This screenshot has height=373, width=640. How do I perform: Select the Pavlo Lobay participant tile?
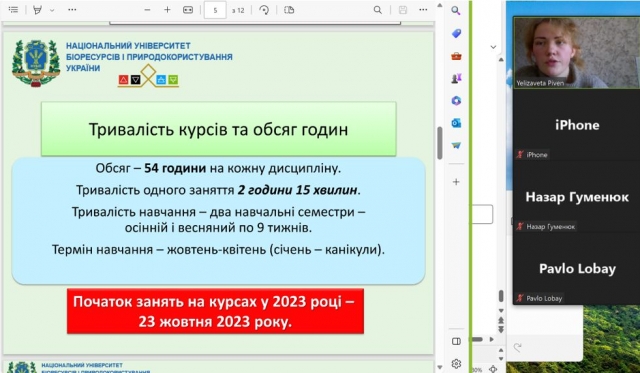coord(576,269)
